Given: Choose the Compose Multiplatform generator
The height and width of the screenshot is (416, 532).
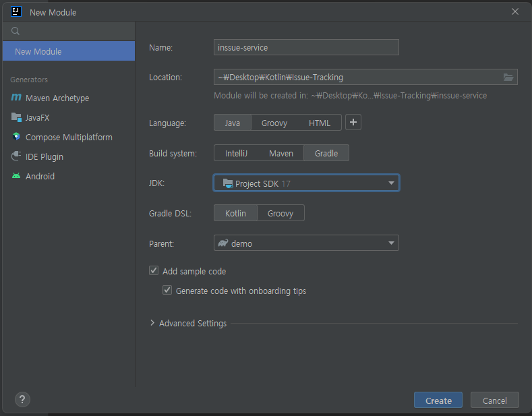Looking at the screenshot, I should 68,137.
